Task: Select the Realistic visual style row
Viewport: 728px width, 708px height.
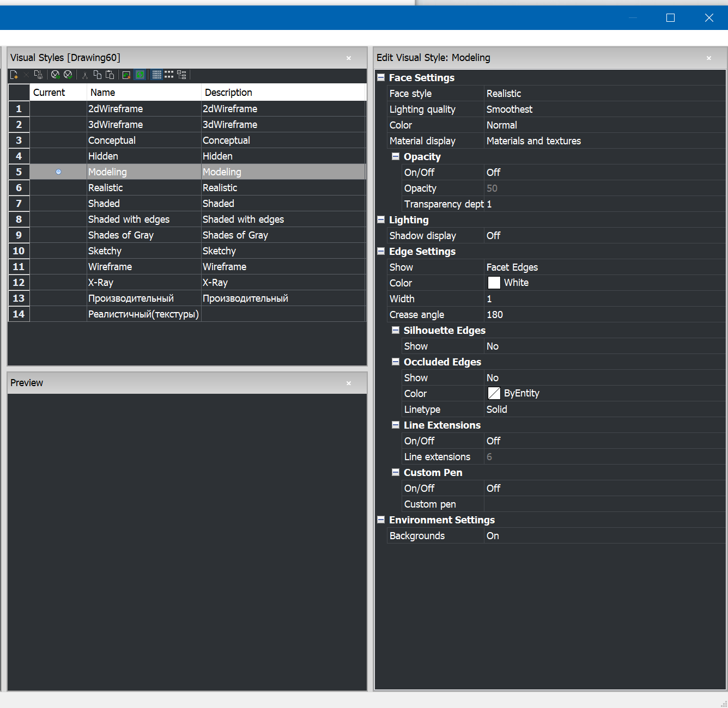Action: 106,188
